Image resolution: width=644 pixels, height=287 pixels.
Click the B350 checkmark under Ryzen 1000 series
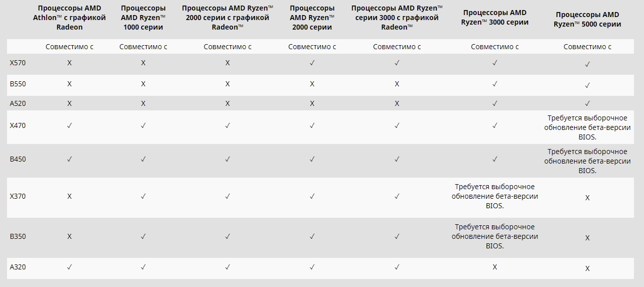tap(143, 236)
